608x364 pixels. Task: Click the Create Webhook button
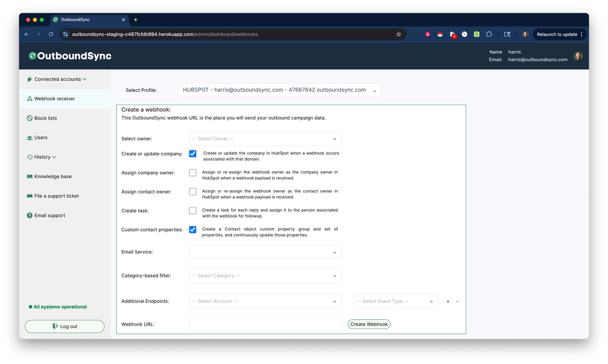click(x=369, y=324)
